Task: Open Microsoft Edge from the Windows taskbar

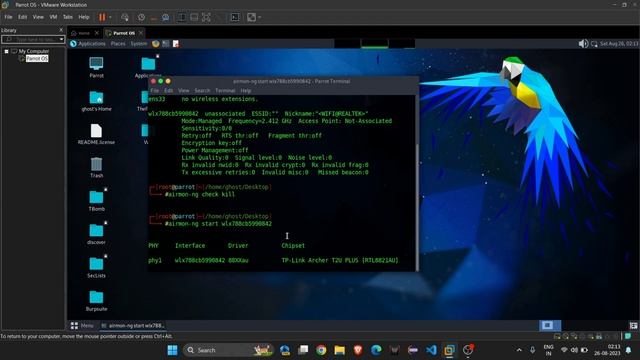Action: [376, 350]
